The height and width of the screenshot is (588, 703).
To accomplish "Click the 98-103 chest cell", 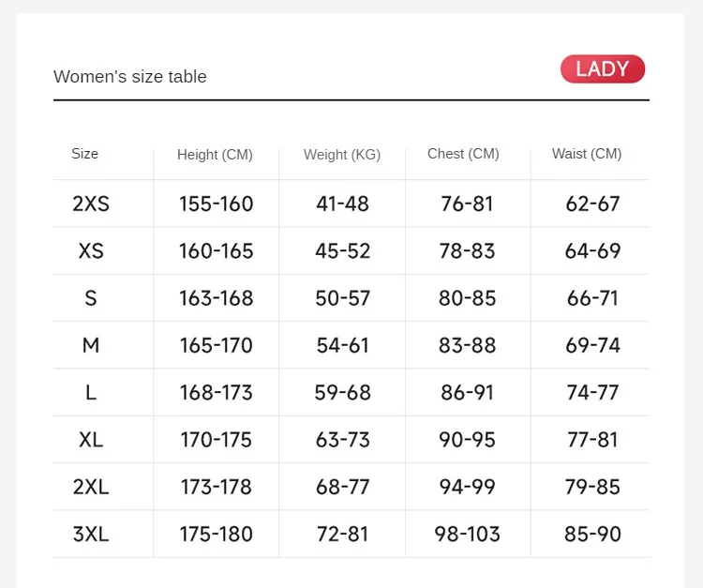I will pos(467,535).
